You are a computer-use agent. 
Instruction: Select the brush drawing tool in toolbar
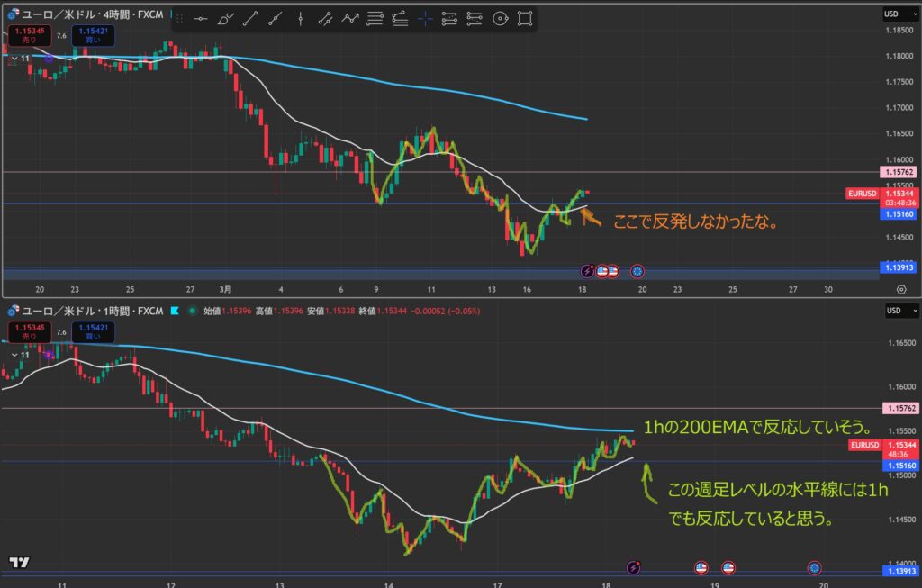tap(227, 17)
